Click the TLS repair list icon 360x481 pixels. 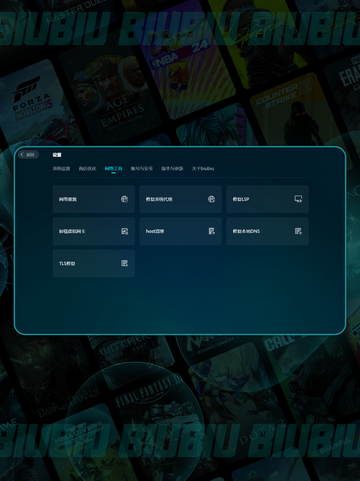point(124,263)
